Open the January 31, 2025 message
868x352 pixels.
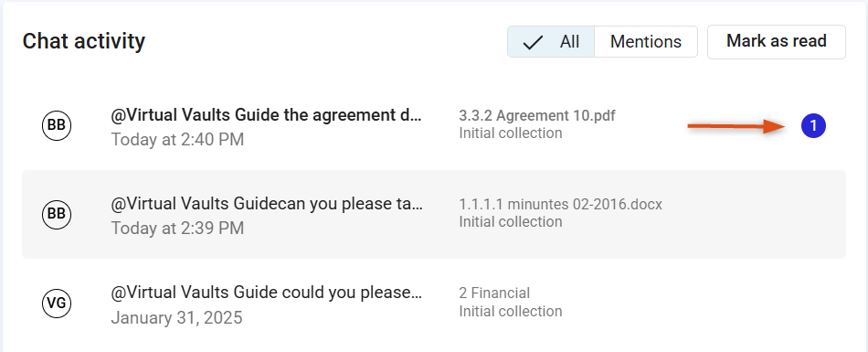(267, 293)
